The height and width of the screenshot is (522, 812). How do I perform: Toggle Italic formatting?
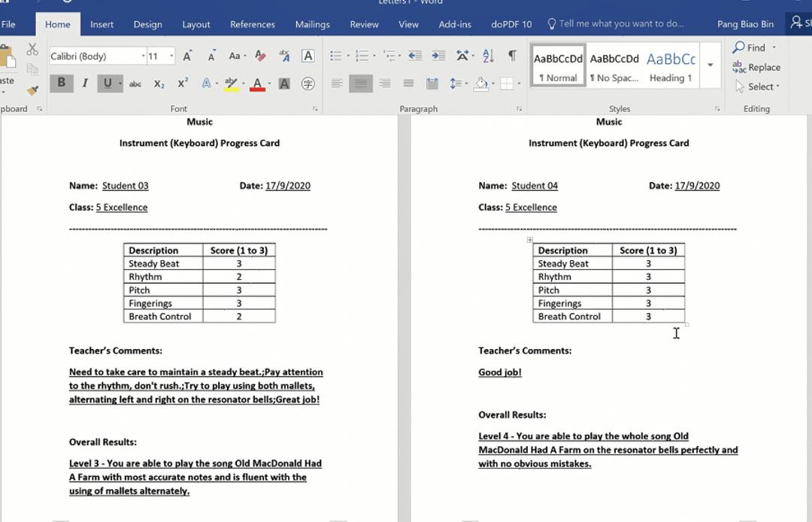tap(85, 83)
